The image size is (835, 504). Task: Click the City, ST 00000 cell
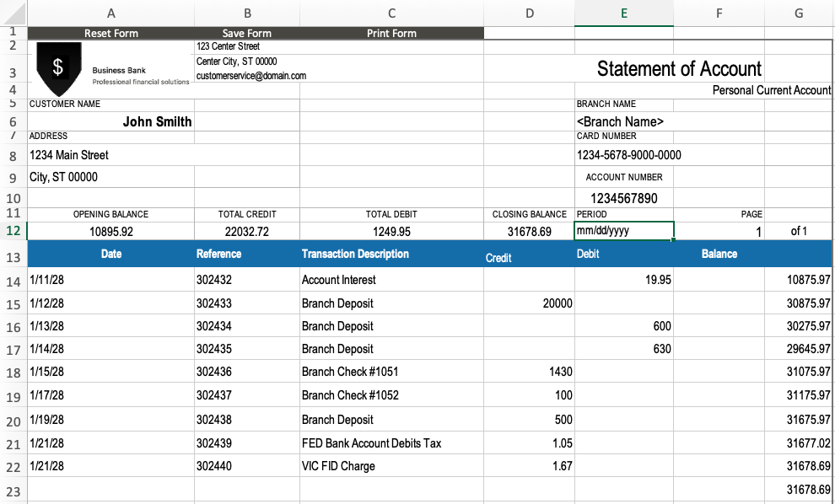(110, 177)
